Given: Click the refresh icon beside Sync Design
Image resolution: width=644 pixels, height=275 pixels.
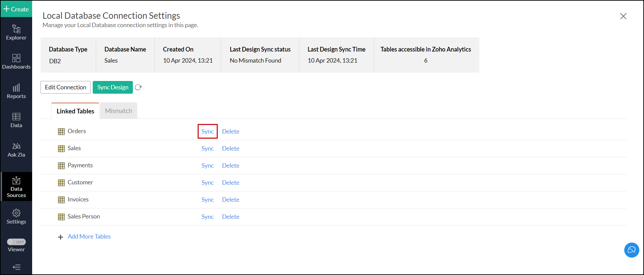Looking at the screenshot, I should click(138, 87).
